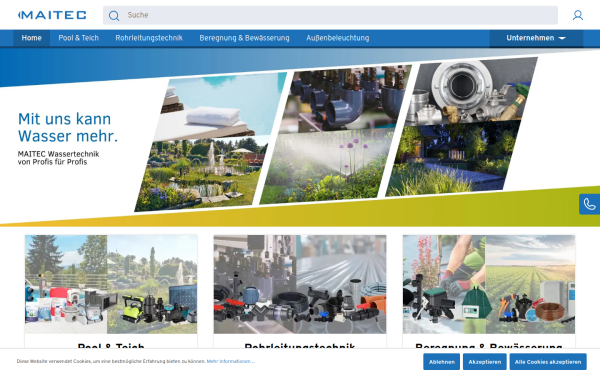This screenshot has height=375, width=600.
Task: Select Beregnung & Bewässerung in navigation
Action: pyautogui.click(x=244, y=38)
